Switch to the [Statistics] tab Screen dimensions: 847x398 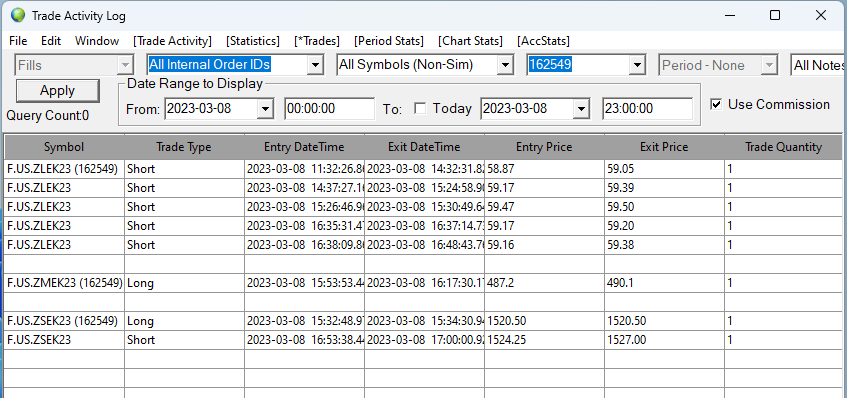[x=253, y=41]
